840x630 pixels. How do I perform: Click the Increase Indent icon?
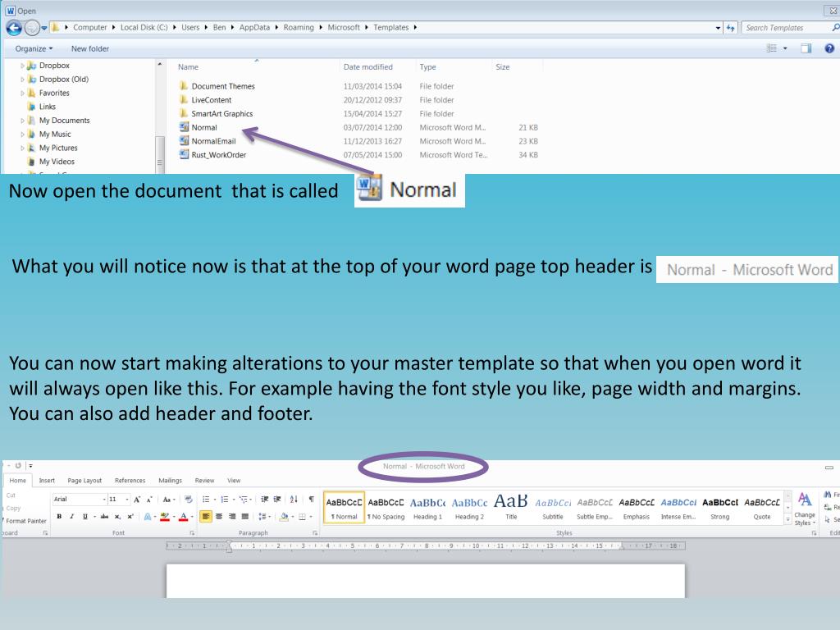pyautogui.click(x=277, y=500)
